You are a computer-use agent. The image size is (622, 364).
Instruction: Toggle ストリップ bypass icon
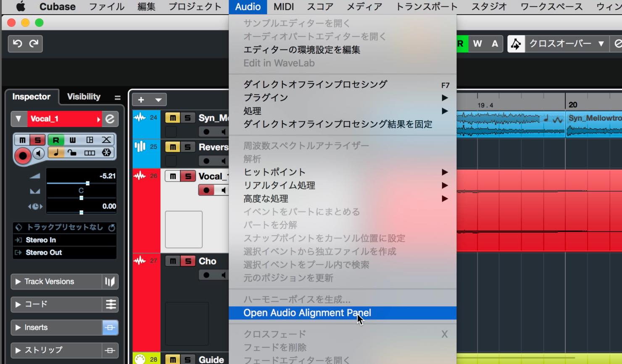click(110, 350)
